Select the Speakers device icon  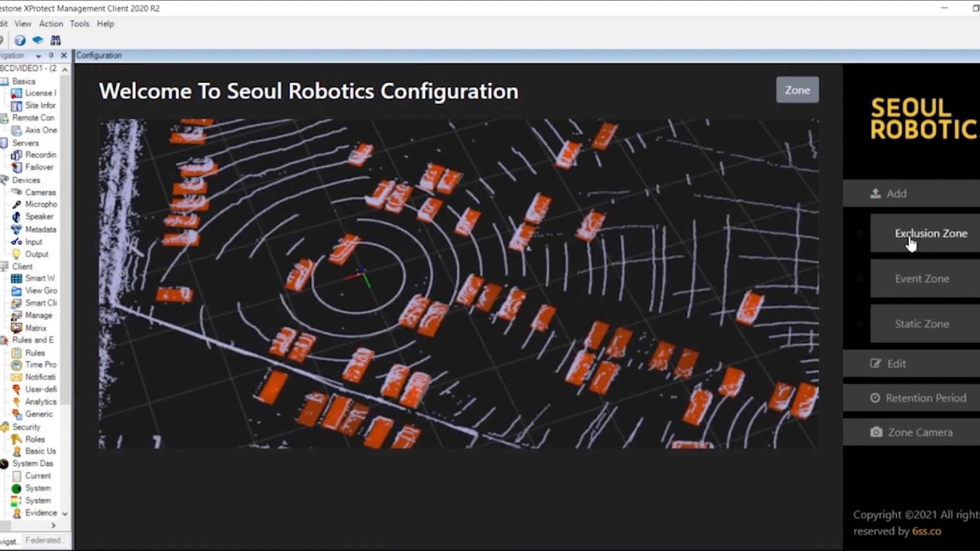click(16, 217)
